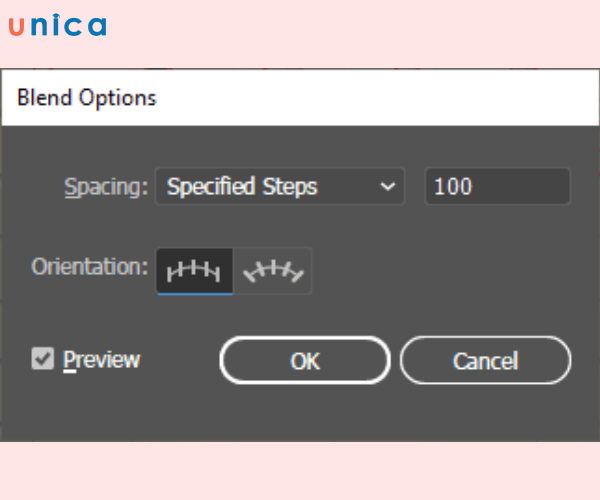Click empty space right of steps field
600x500 pixels.
pyautogui.click(x=585, y=186)
